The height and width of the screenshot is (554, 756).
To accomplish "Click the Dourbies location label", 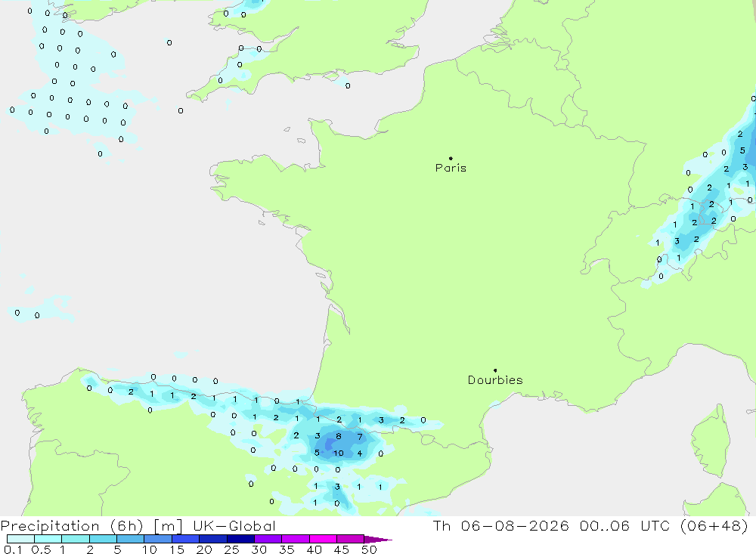I will click(495, 380).
